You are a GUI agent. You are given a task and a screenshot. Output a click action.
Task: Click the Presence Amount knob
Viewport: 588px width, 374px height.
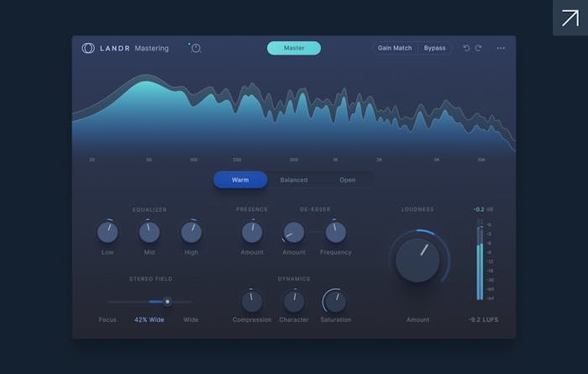pyautogui.click(x=252, y=232)
